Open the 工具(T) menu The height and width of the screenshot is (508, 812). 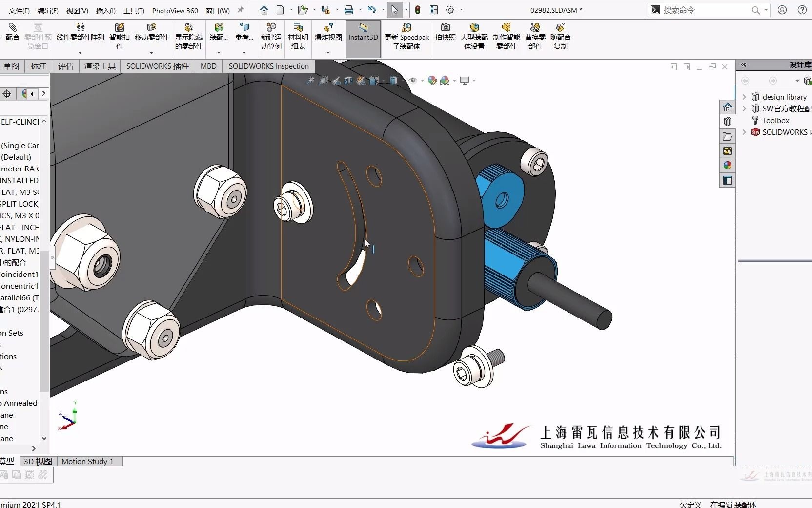134,10
